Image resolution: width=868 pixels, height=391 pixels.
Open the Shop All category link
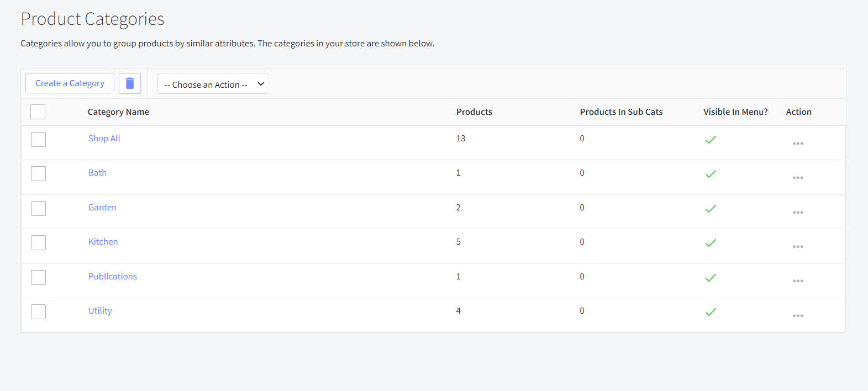click(104, 139)
